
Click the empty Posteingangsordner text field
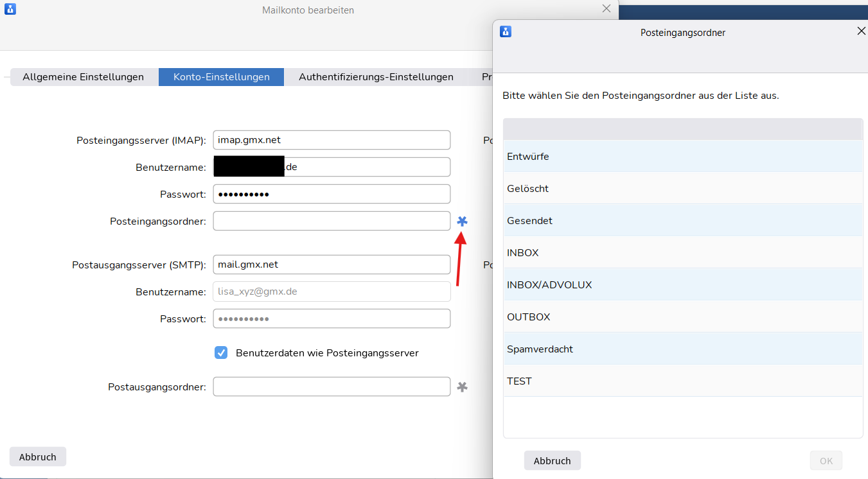(x=332, y=221)
